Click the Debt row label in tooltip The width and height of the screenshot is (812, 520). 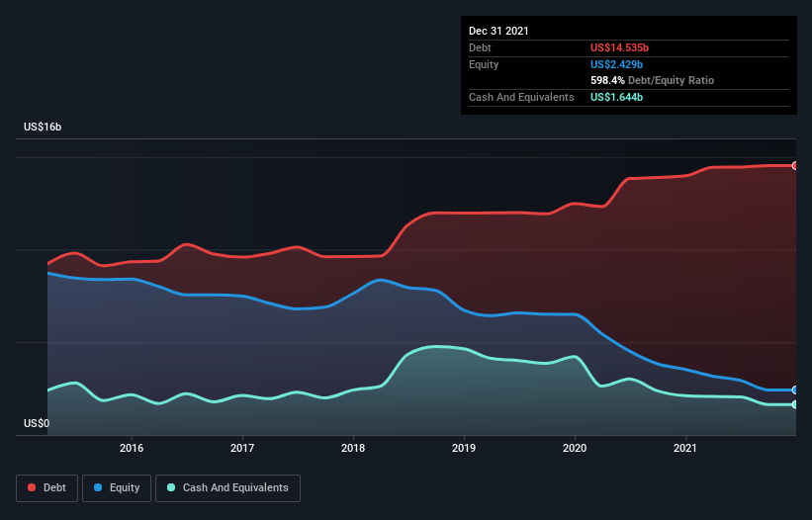pos(480,47)
